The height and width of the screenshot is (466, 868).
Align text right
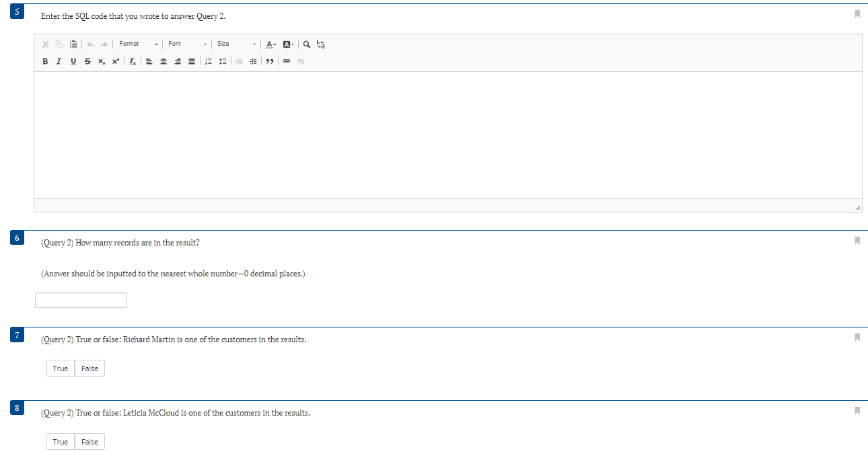pyautogui.click(x=178, y=61)
